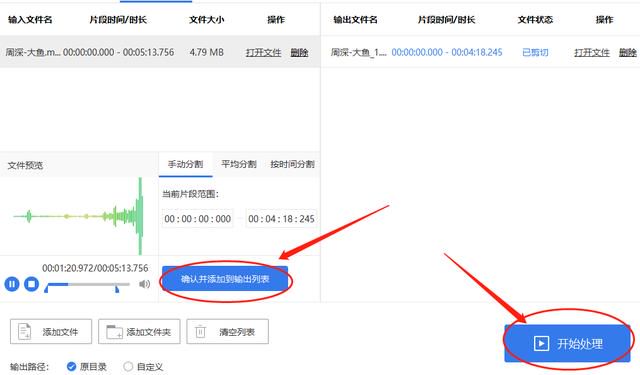Click 确认并添加到输出列表 button
640x375 pixels.
tap(225, 279)
